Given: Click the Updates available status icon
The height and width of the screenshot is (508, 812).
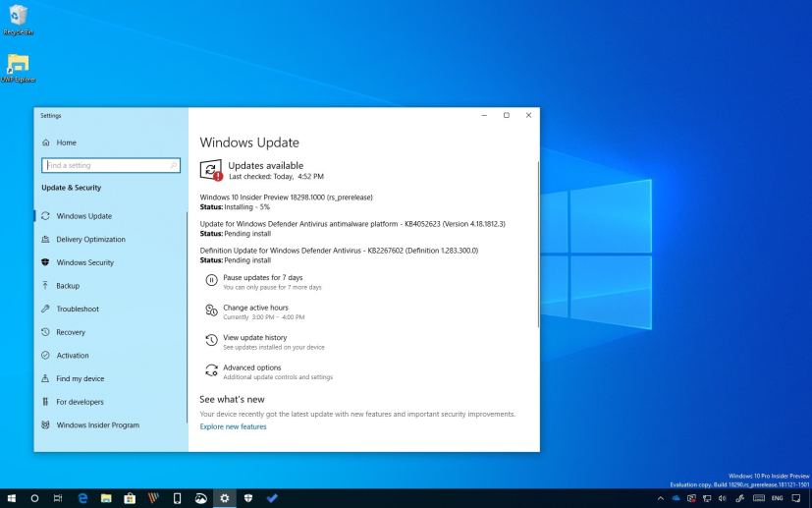Looking at the screenshot, I should point(211,170).
